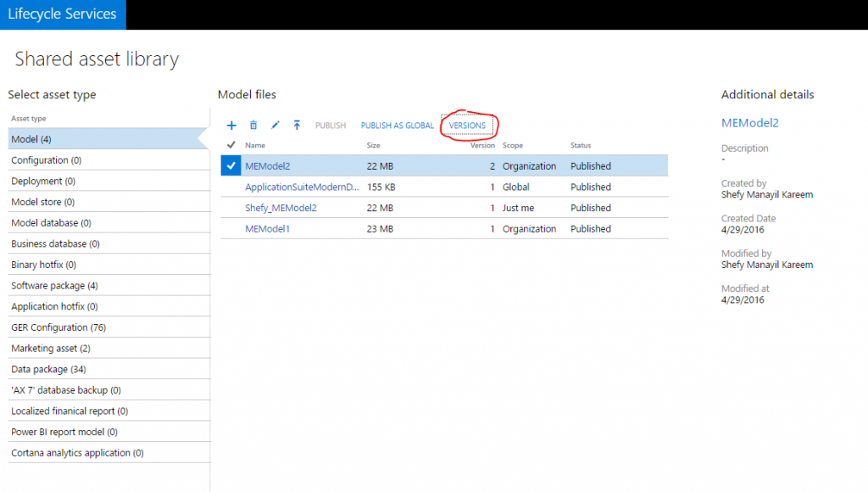Choose Data package in asset list
This screenshot has width=868, height=492.
tap(49, 370)
